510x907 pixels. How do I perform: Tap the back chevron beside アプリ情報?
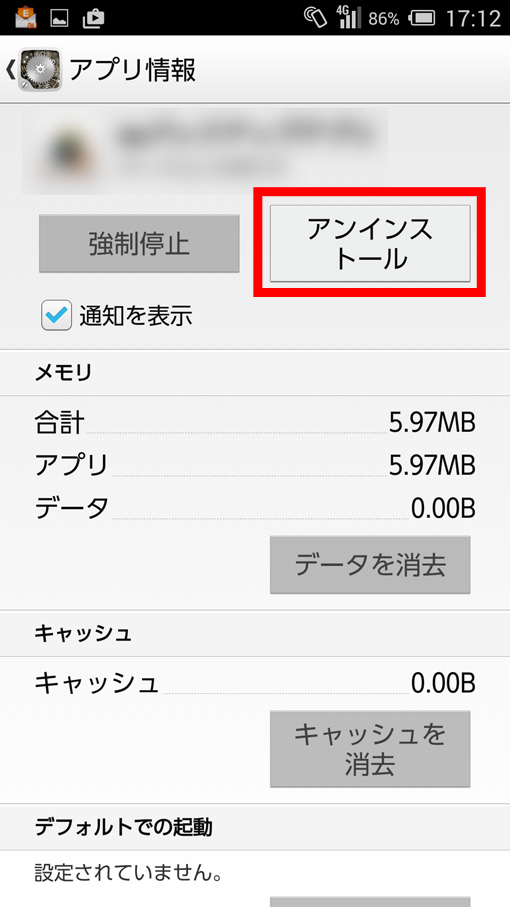[x=10, y=69]
